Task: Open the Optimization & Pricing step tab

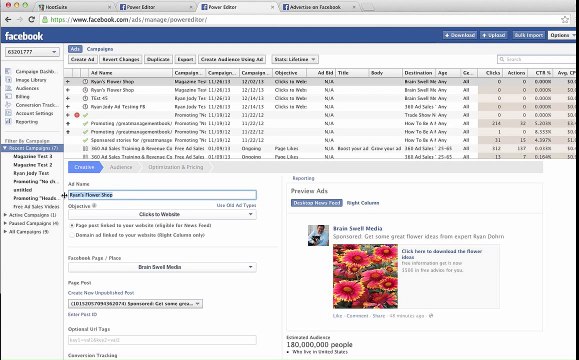Action: [176, 167]
